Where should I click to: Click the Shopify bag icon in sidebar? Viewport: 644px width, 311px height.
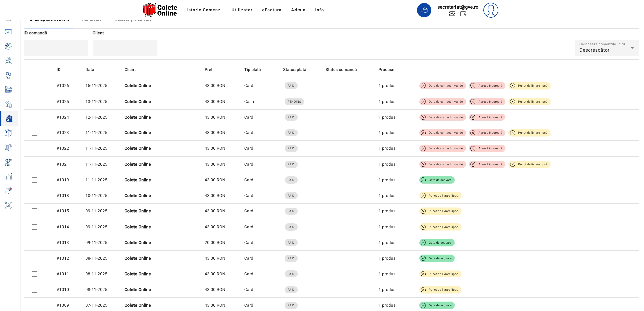coord(9,119)
